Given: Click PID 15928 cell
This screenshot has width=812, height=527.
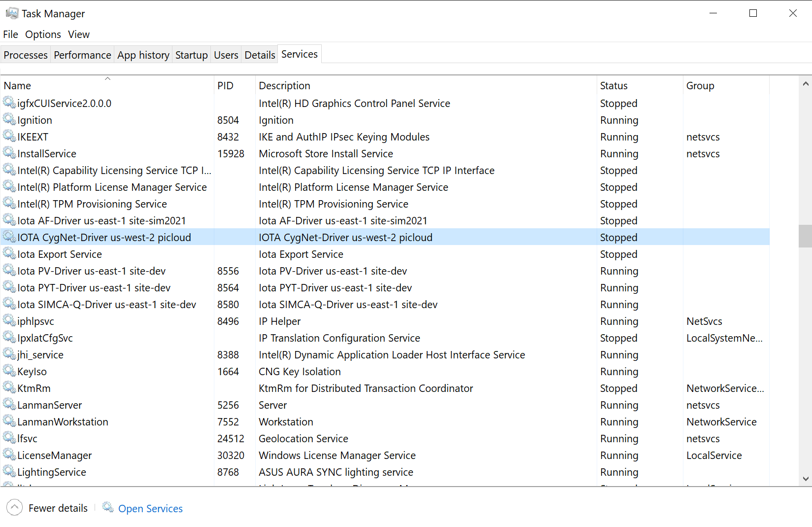Looking at the screenshot, I should point(231,154).
